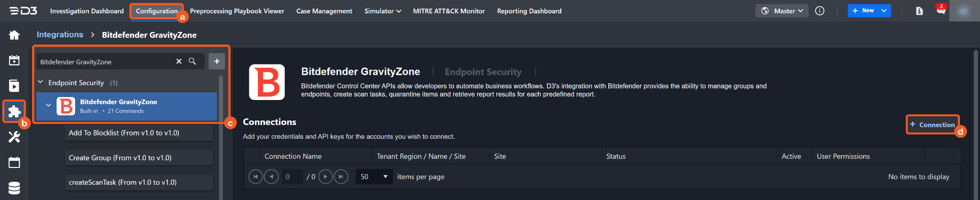Image resolution: width=980 pixels, height=200 pixels.
Task: Collapse the Endpoint Security category
Action: point(41,82)
